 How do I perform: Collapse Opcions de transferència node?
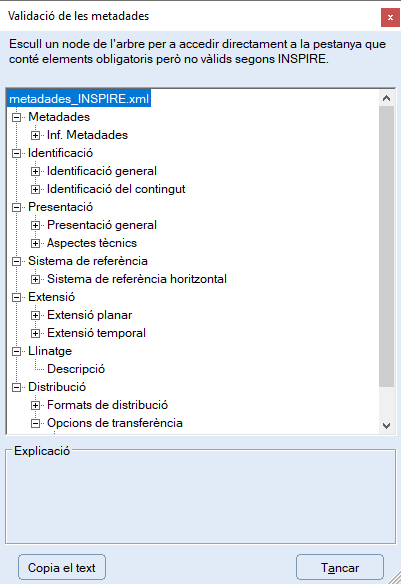click(x=35, y=423)
